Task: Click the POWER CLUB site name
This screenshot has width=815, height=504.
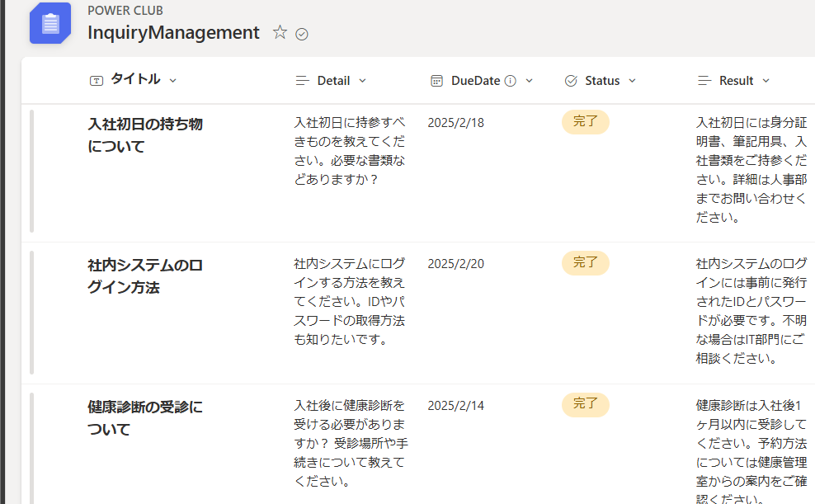Action: (125, 11)
